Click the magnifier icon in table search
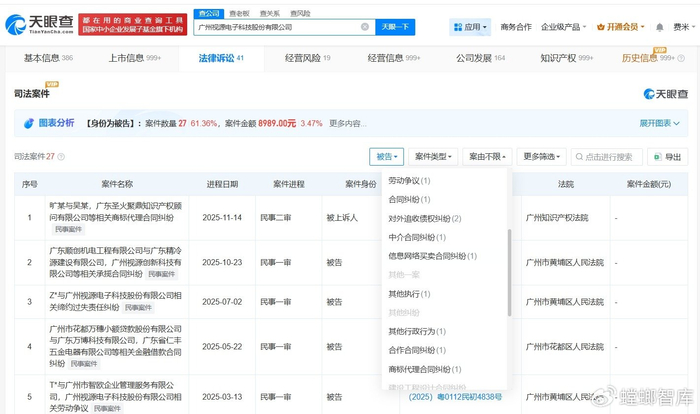 (x=580, y=157)
